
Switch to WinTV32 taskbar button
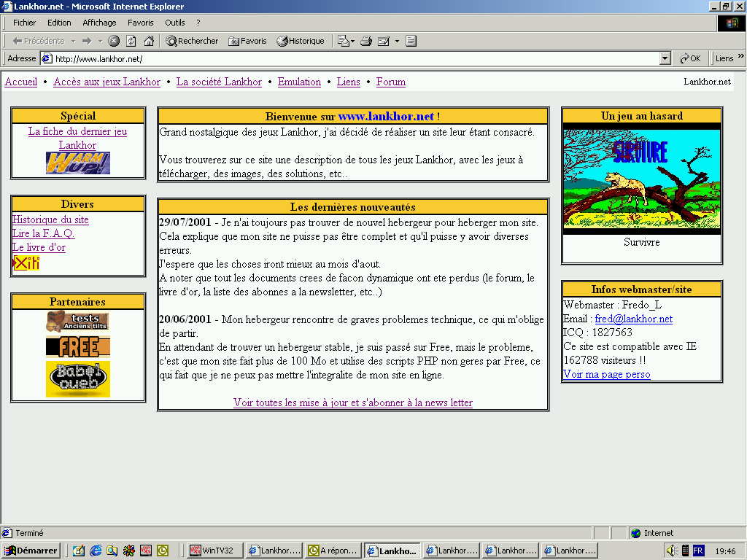tap(215, 551)
